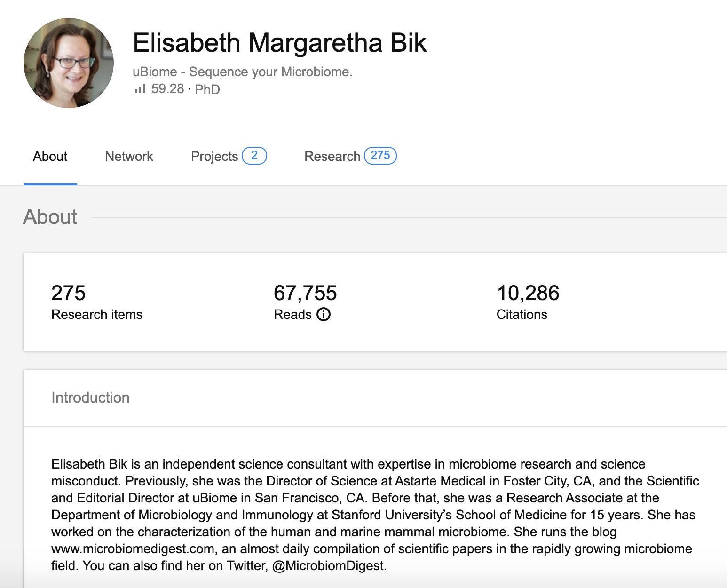Click the 59.28 RG score value
This screenshot has height=588, width=727.
[167, 89]
